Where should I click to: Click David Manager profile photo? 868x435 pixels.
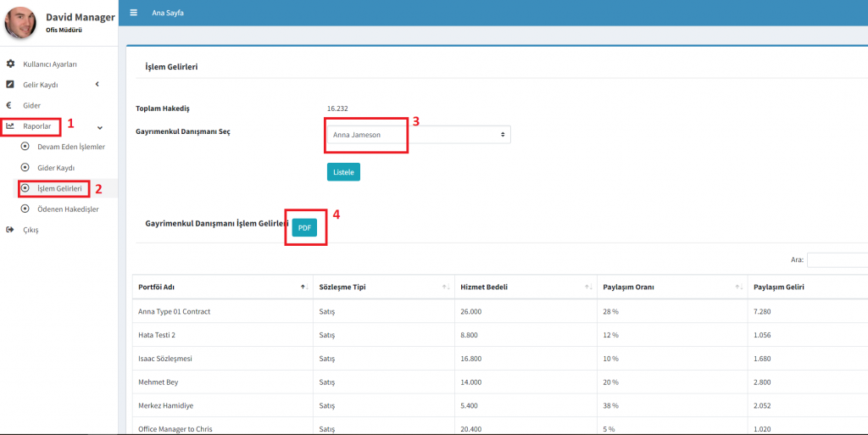(x=19, y=23)
